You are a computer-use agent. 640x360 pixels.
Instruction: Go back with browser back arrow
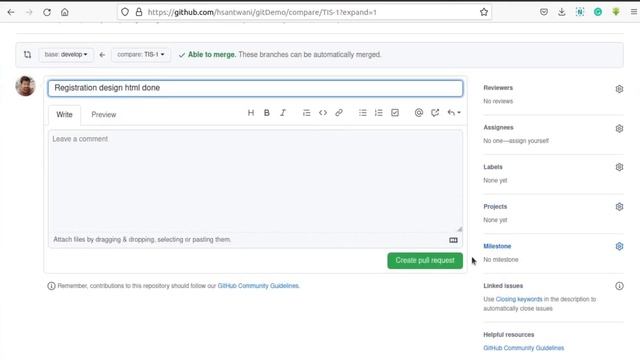tap(11, 12)
